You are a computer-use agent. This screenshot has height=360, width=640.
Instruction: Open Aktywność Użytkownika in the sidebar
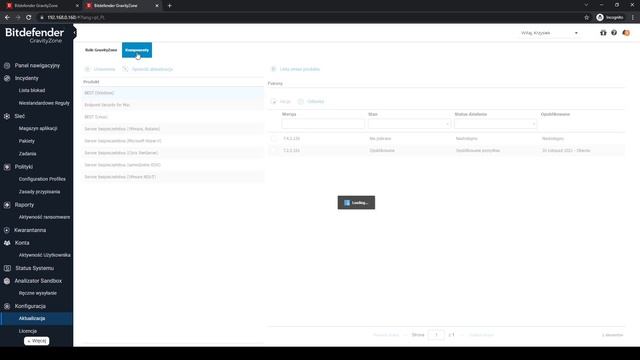(x=44, y=255)
